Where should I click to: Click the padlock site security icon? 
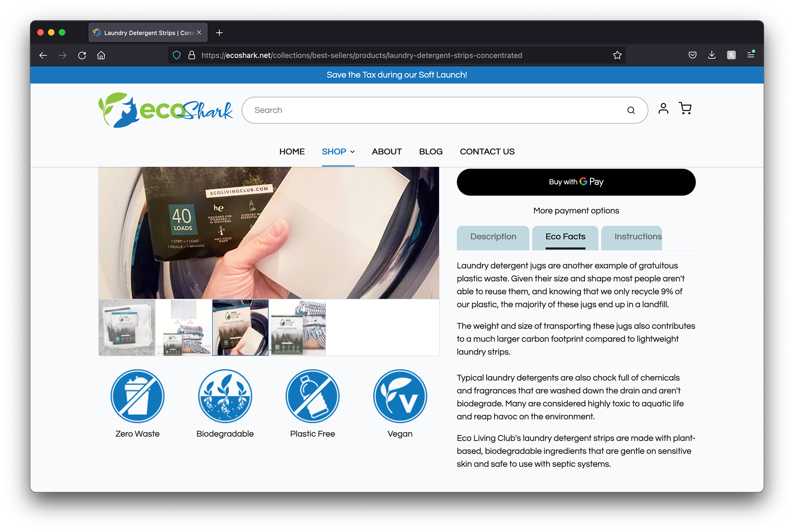[x=191, y=55]
